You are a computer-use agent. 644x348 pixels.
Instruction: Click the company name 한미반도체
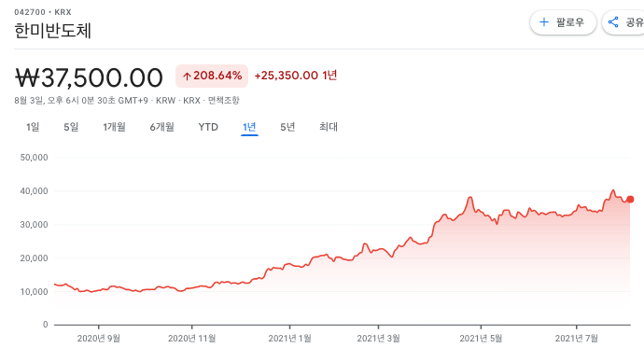click(x=52, y=31)
